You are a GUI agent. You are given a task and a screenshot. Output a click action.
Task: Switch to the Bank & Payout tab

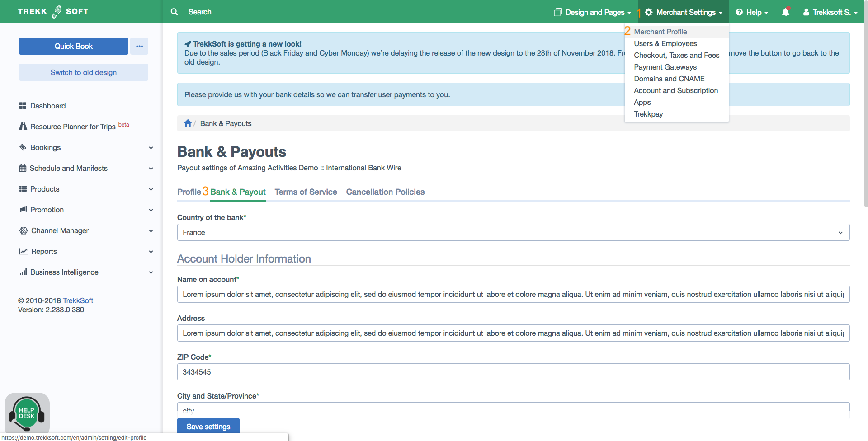pyautogui.click(x=238, y=192)
